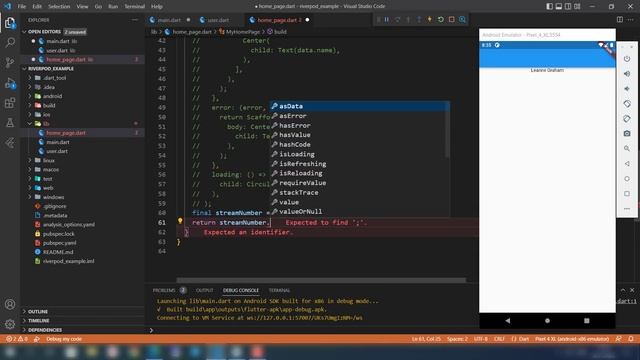Viewport: 640px width, 360px height.
Task: Click Pixel 4 XL device in status bar
Action: [x=571, y=339]
